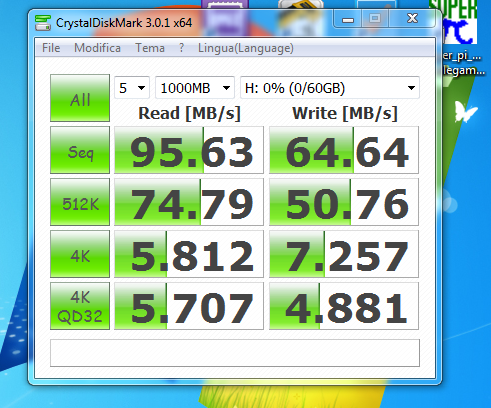Start the 512K benchmark test
This screenshot has height=408, width=491.
[x=80, y=202]
